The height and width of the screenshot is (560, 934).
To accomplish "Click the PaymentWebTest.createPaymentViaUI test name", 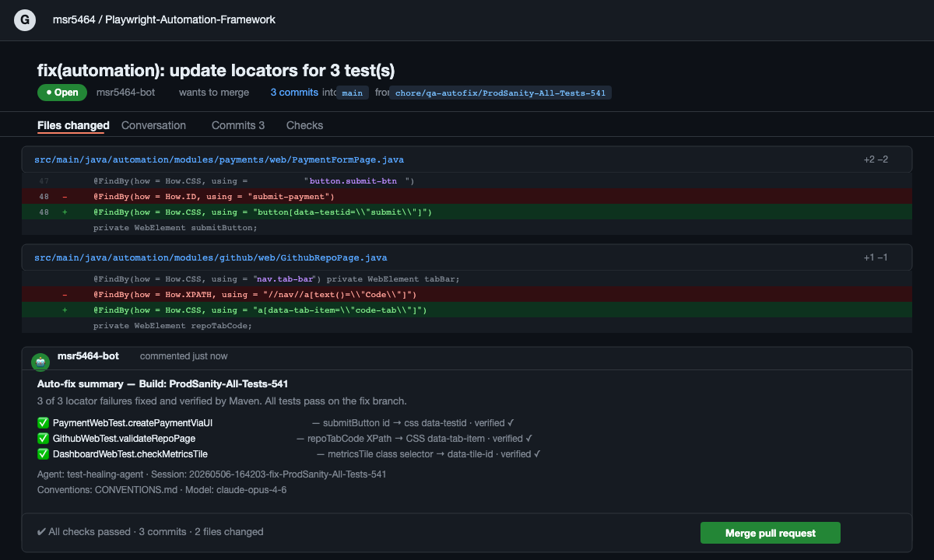I will [132, 423].
